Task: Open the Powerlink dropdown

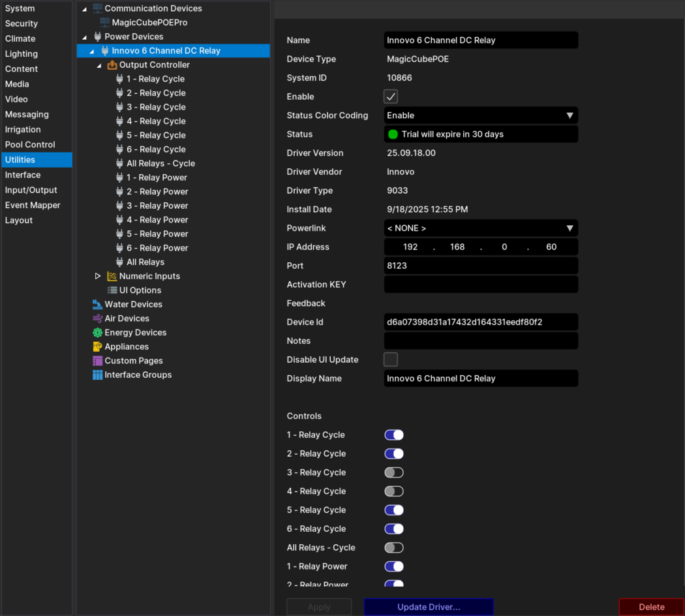Action: click(x=481, y=228)
